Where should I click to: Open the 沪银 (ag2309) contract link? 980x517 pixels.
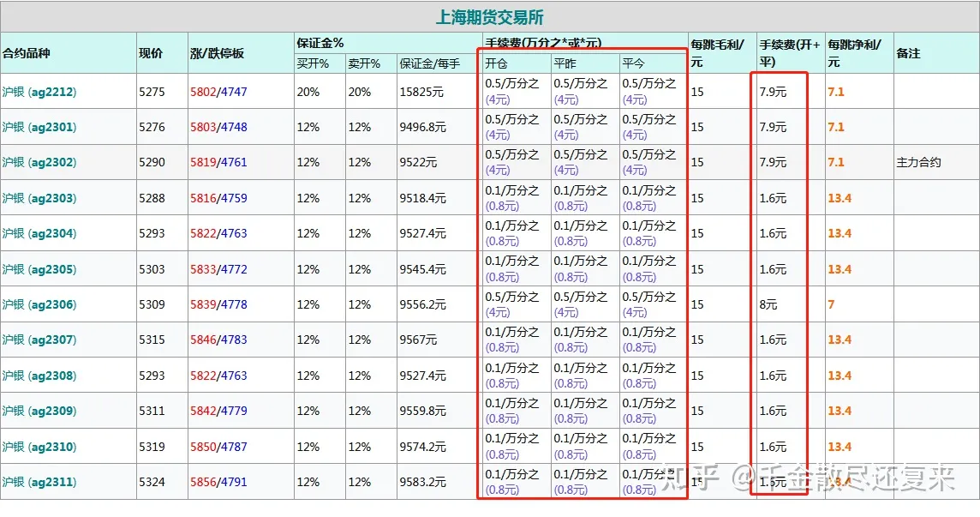coord(39,412)
